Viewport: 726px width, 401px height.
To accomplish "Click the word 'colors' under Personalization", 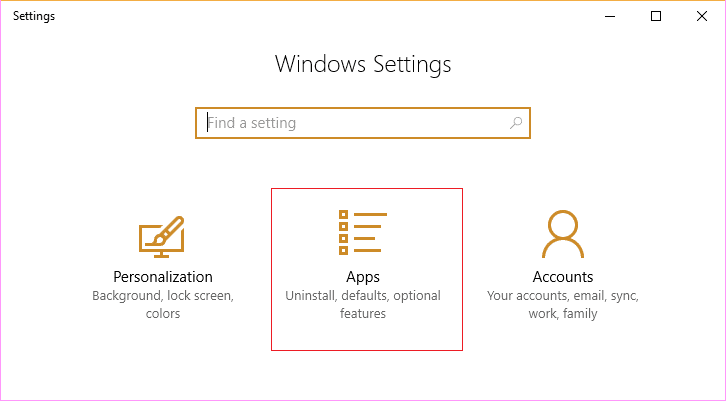I will [162, 314].
